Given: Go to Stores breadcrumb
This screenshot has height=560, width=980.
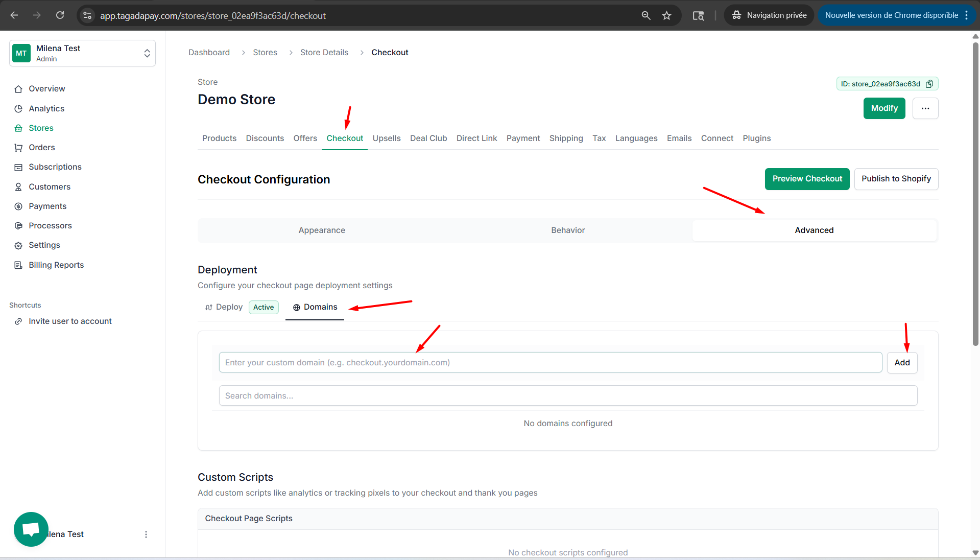Looking at the screenshot, I should pos(265,52).
